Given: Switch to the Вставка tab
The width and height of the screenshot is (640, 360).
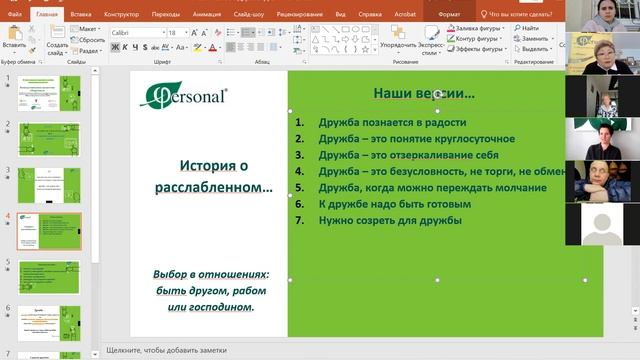Looking at the screenshot, I should (81, 14).
